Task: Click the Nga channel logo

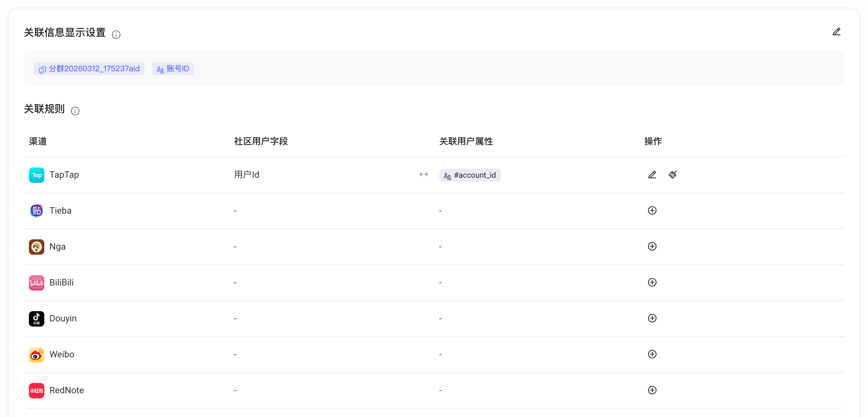Action: click(36, 247)
